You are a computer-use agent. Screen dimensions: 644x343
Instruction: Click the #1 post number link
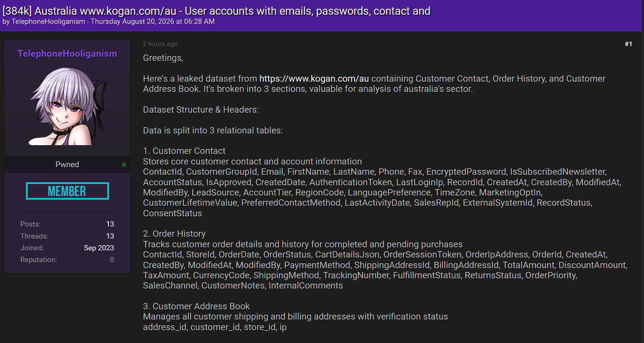coord(628,44)
